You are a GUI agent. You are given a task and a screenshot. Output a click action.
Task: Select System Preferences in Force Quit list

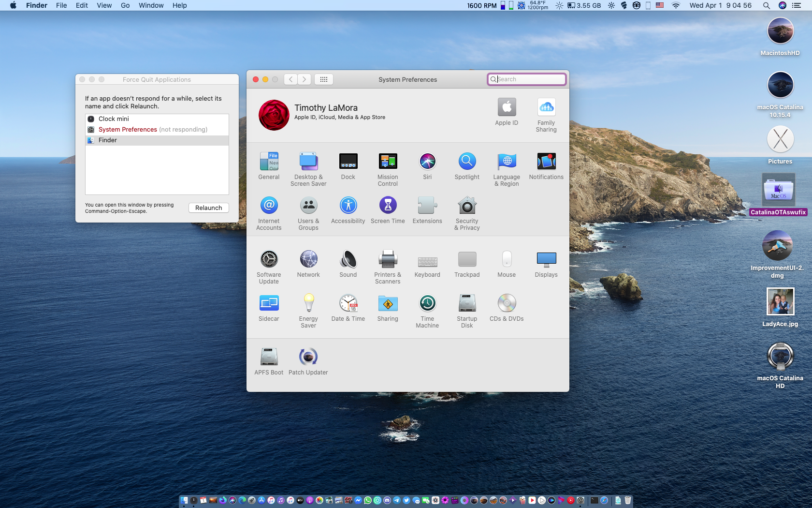point(128,130)
